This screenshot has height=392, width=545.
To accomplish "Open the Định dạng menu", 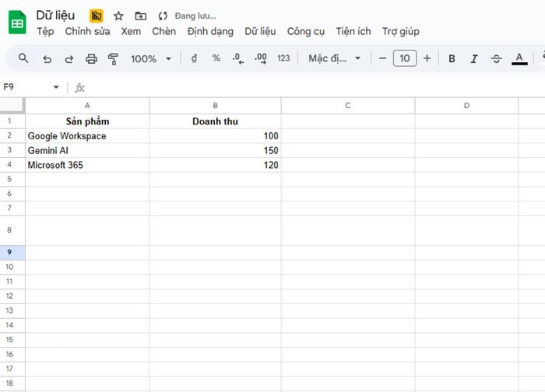I will [210, 32].
